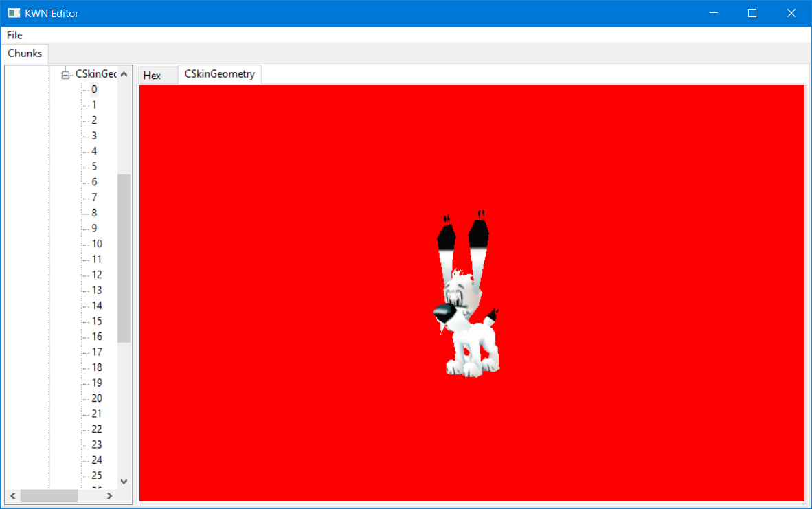Click the tree scroll up arrow
The height and width of the screenshot is (509, 812).
tap(124, 74)
